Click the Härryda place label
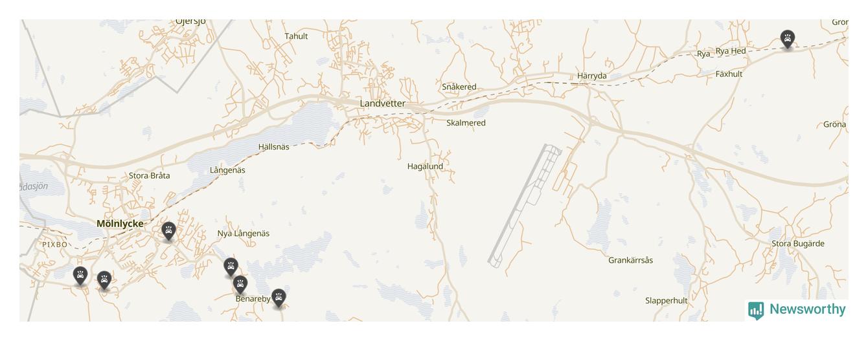Screen dimensions: 868x341 coord(592,76)
